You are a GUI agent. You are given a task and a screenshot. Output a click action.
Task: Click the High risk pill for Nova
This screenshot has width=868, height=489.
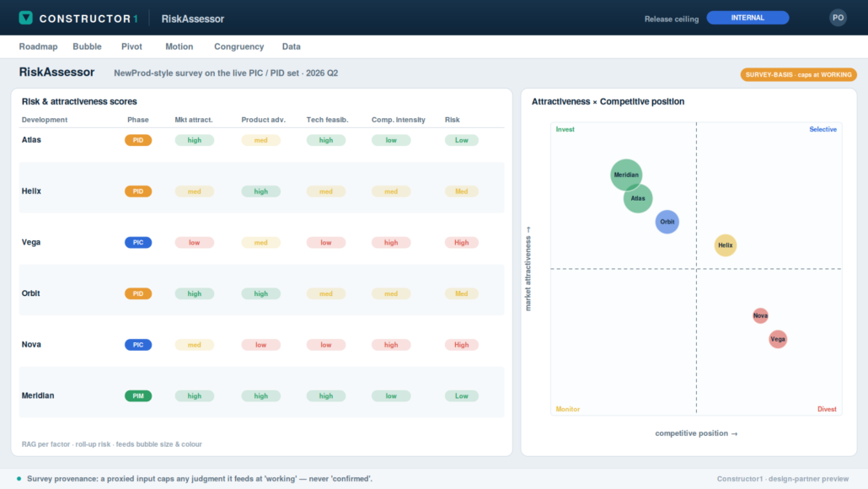(x=461, y=345)
